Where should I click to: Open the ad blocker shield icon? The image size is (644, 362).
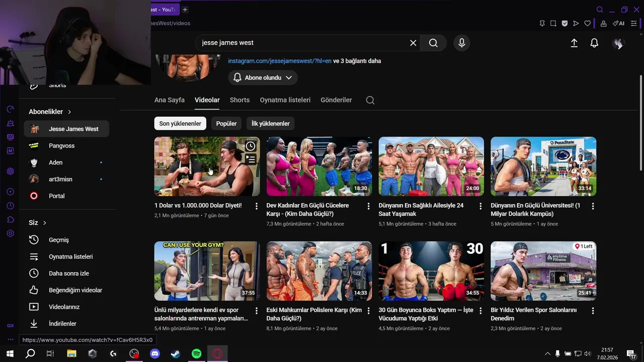tap(565, 23)
